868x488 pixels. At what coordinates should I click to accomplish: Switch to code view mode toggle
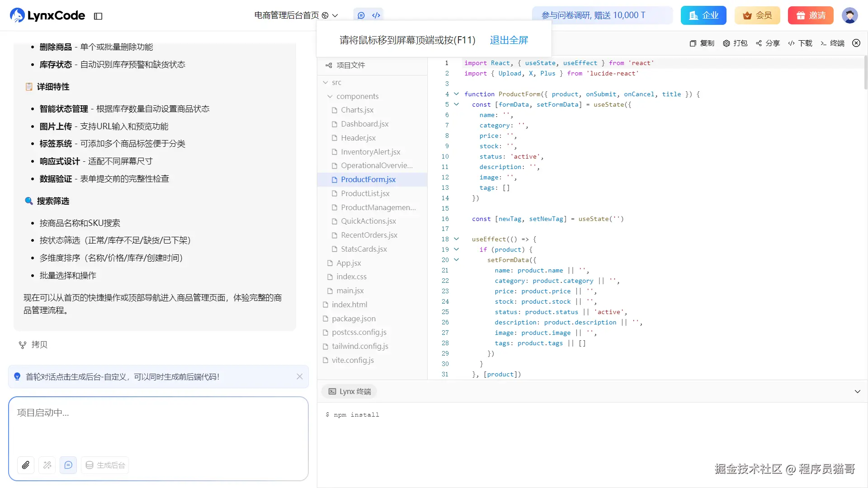(x=376, y=15)
